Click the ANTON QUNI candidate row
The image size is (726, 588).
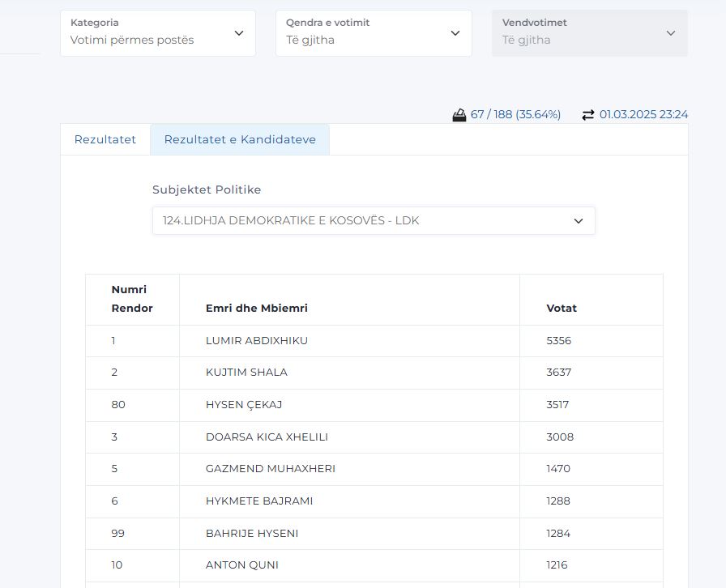tap(241, 565)
